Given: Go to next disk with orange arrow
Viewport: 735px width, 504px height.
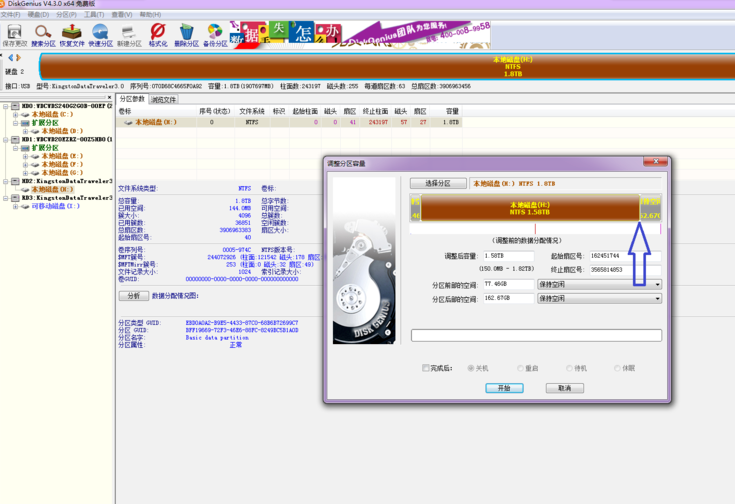Looking at the screenshot, I should coord(18,57).
